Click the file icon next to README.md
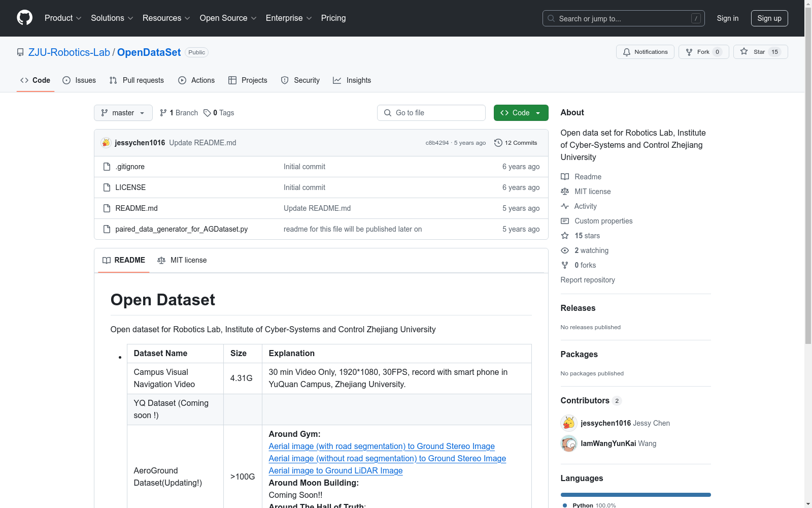 point(107,208)
